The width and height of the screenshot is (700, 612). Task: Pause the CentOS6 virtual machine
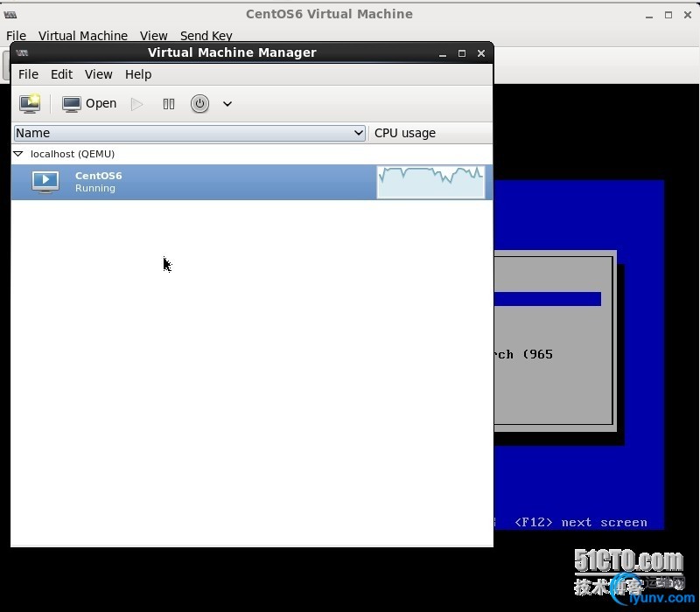point(168,104)
